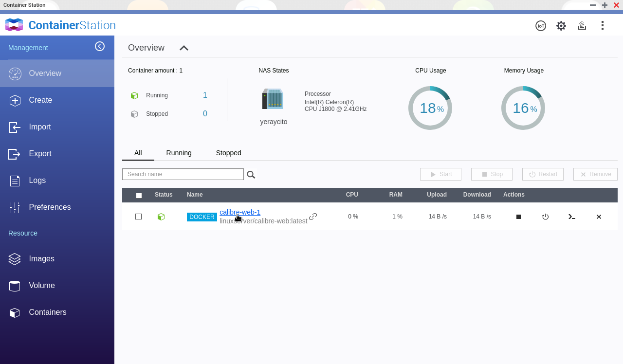Switch to the Stopped tab

click(x=228, y=153)
